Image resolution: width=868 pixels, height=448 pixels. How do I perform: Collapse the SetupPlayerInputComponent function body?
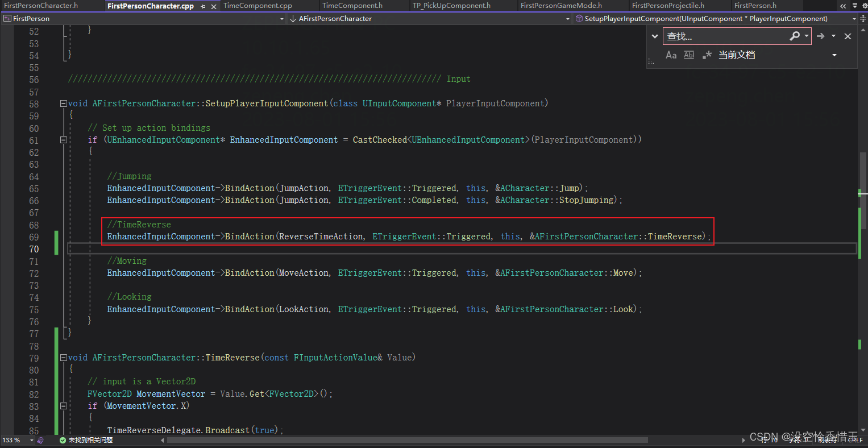coord(63,103)
